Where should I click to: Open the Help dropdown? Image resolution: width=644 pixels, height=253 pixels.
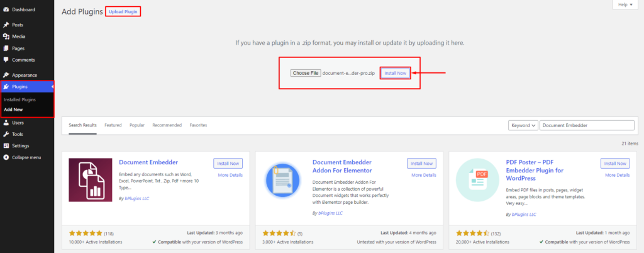[625, 4]
